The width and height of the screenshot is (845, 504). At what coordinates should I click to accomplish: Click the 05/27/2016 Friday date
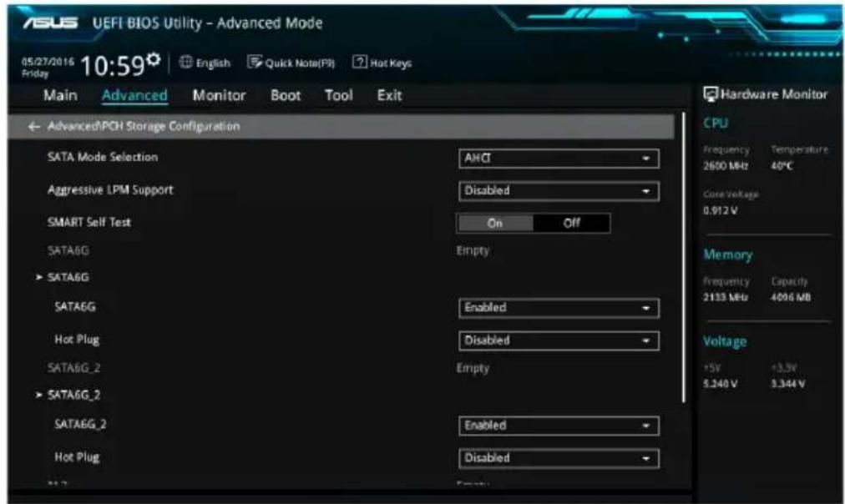[48, 68]
